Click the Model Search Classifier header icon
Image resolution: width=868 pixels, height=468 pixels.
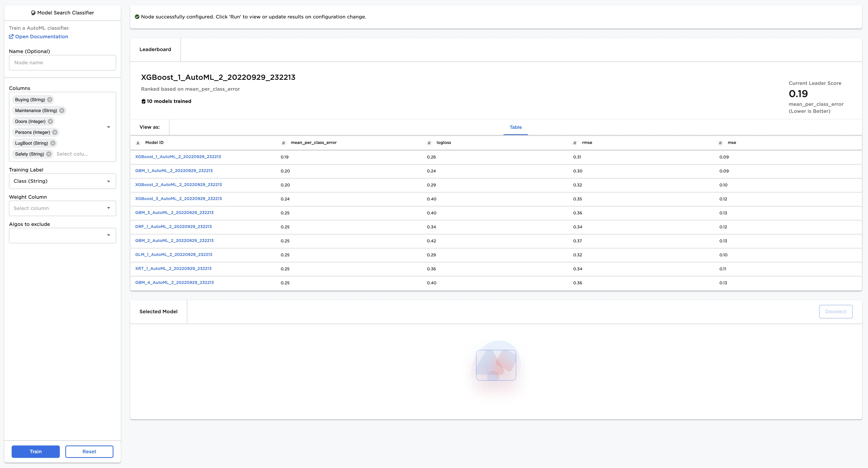(33, 13)
